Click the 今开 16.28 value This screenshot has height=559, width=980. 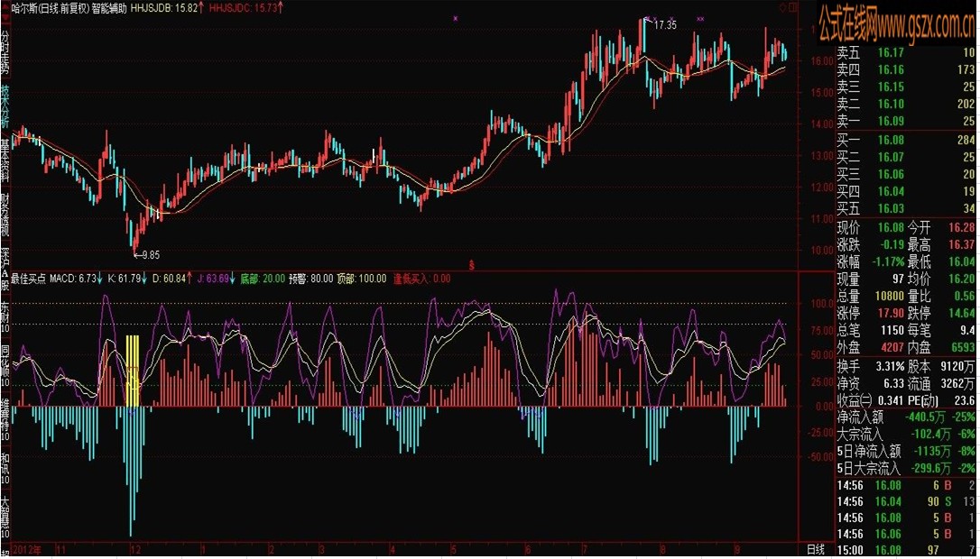point(962,228)
